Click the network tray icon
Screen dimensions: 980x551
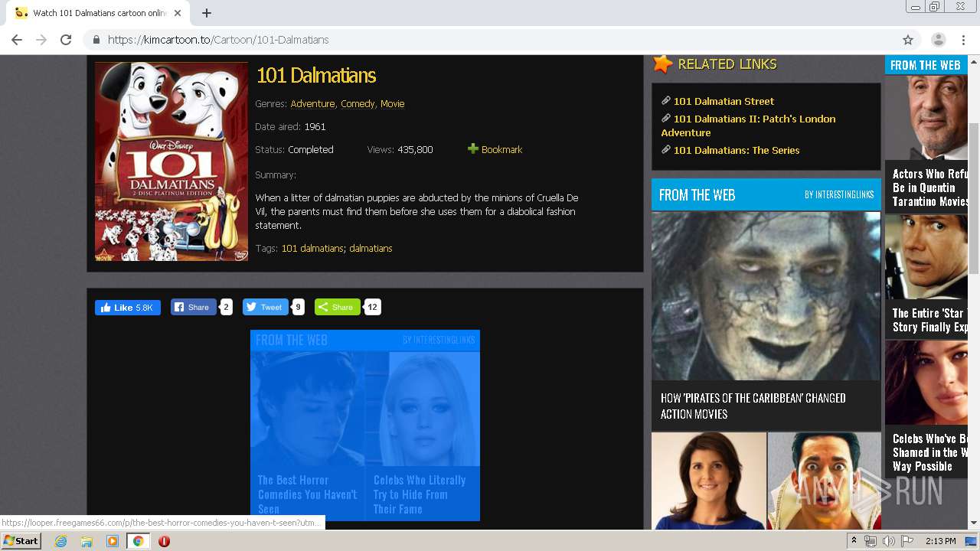click(871, 541)
